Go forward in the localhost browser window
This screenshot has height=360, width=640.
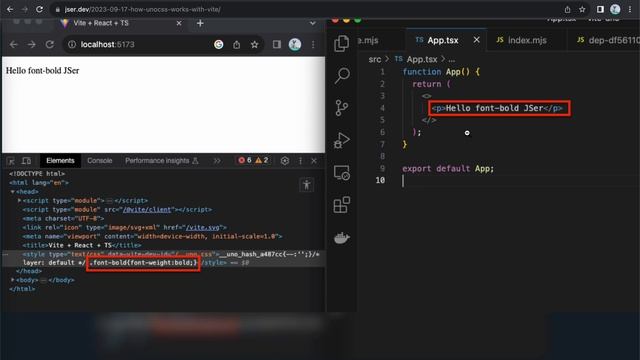point(31,44)
